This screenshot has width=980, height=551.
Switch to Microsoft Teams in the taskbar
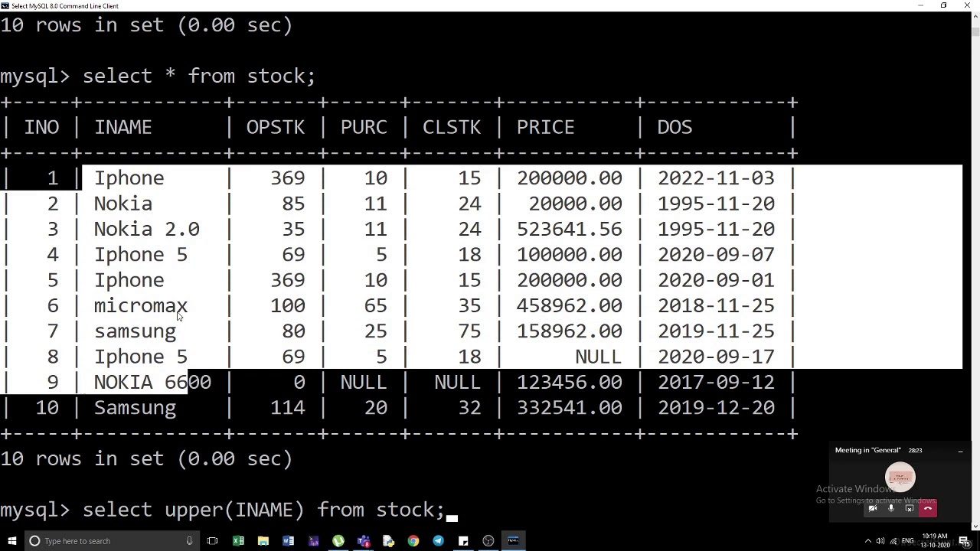click(364, 541)
